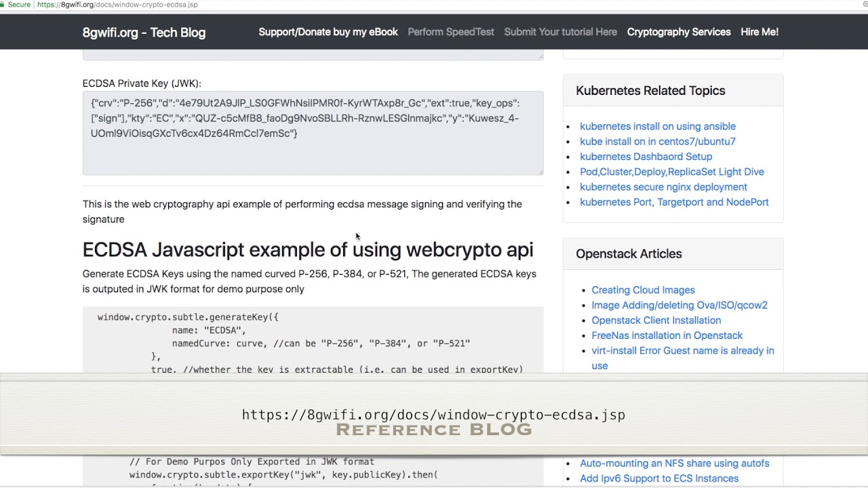This screenshot has height=488, width=868.
Task: Grab the private key textarea resize handle
Action: pos(540,172)
